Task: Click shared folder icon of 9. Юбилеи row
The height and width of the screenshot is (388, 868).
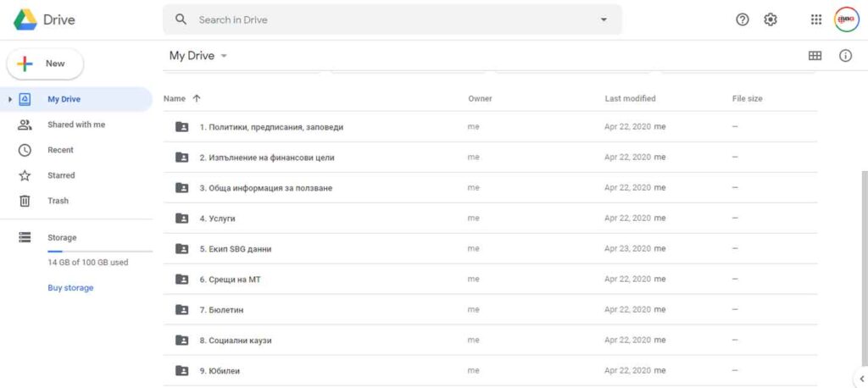Action: (181, 370)
